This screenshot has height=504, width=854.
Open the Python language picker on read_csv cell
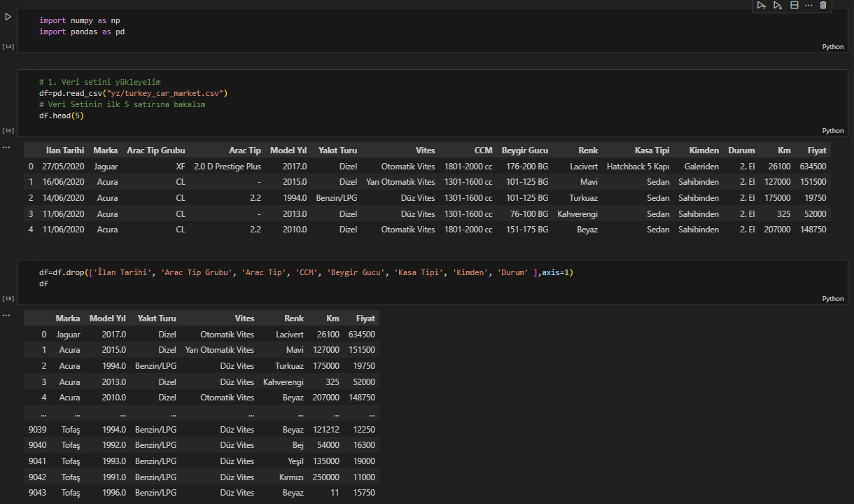click(x=832, y=131)
